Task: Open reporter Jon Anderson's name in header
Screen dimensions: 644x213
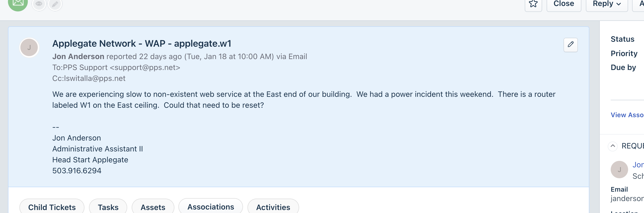Action: [x=78, y=56]
